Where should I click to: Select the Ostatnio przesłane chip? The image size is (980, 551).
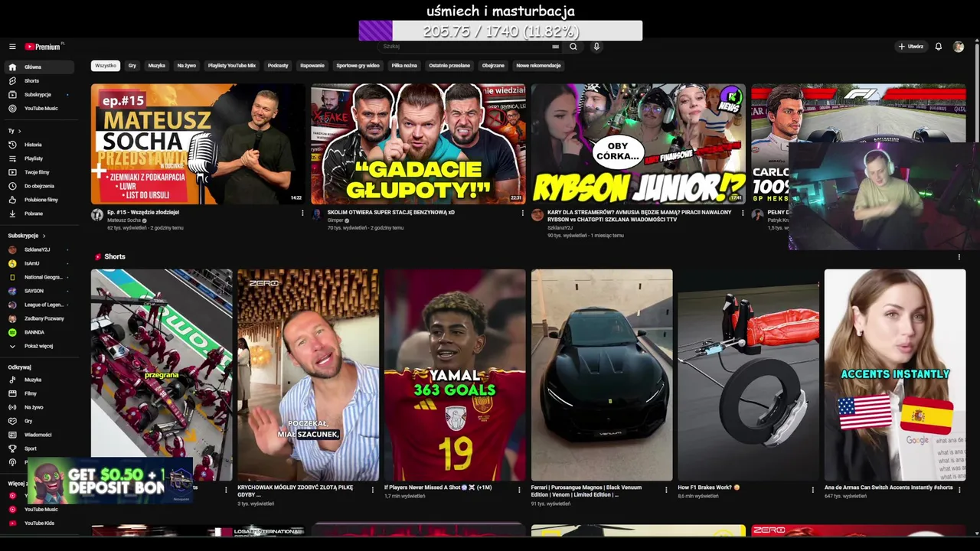[449, 66]
